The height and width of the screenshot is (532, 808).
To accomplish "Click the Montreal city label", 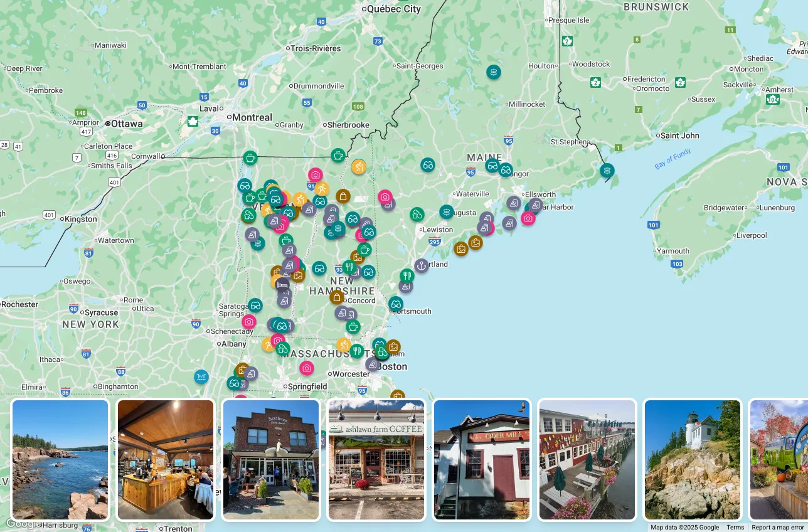I will (x=252, y=117).
